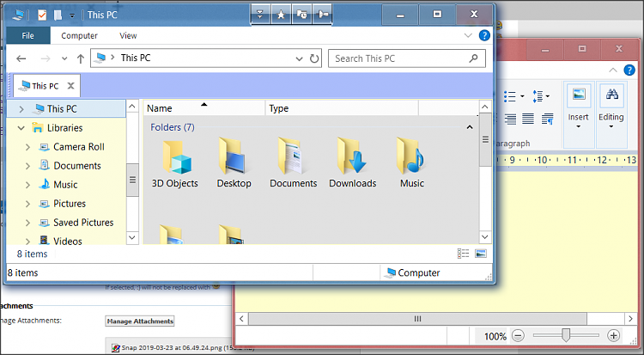Click the recent folders clock icon in title bar

pos(302,15)
